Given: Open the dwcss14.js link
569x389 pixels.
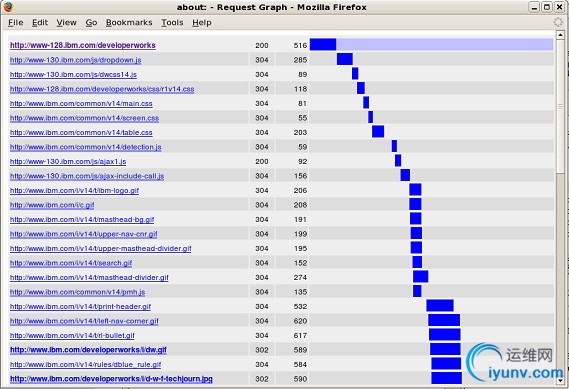Looking at the screenshot, I should coord(73,74).
